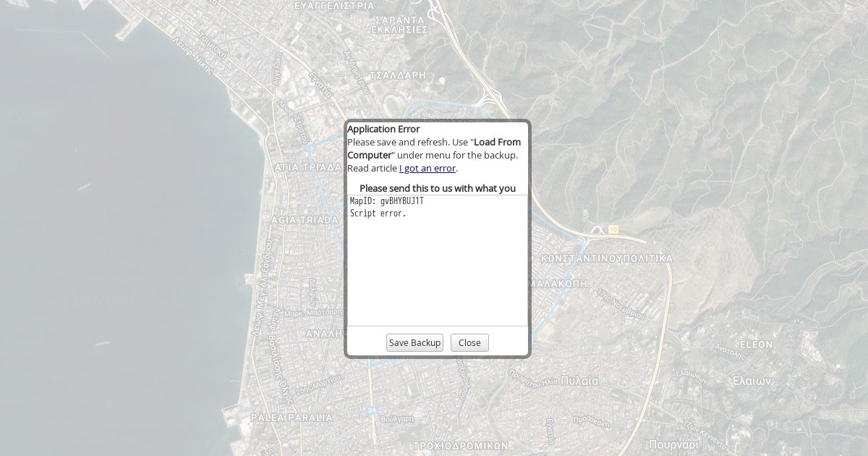Click the route 10 highway shield
868x456 pixels.
pos(613,229)
